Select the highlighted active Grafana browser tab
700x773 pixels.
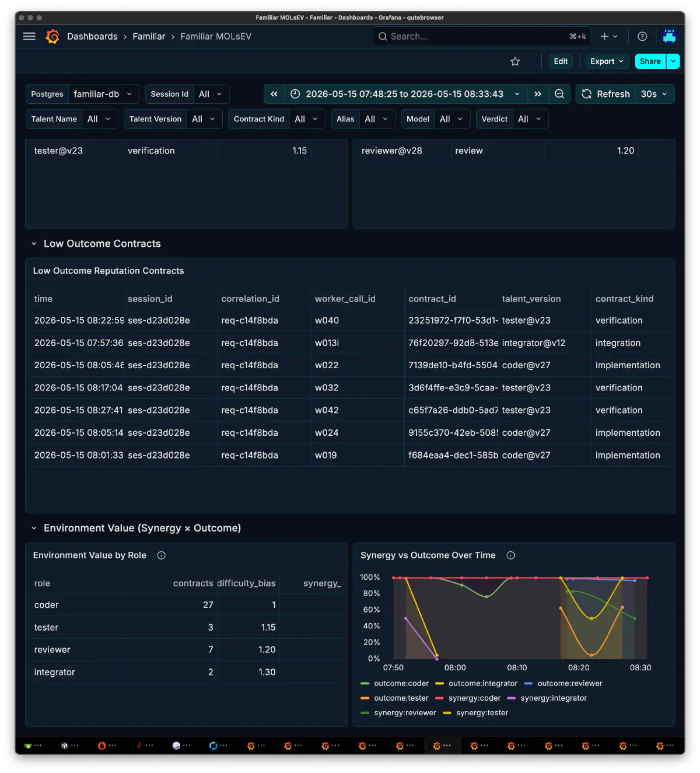[442, 746]
